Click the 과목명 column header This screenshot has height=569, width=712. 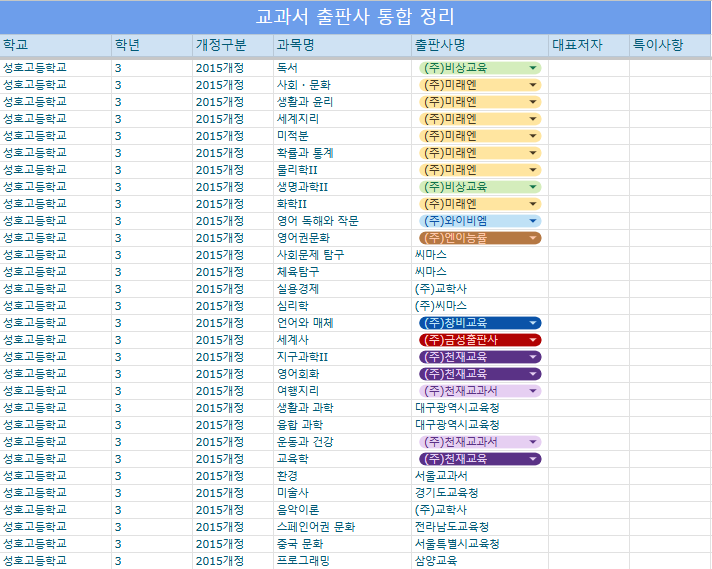click(342, 45)
